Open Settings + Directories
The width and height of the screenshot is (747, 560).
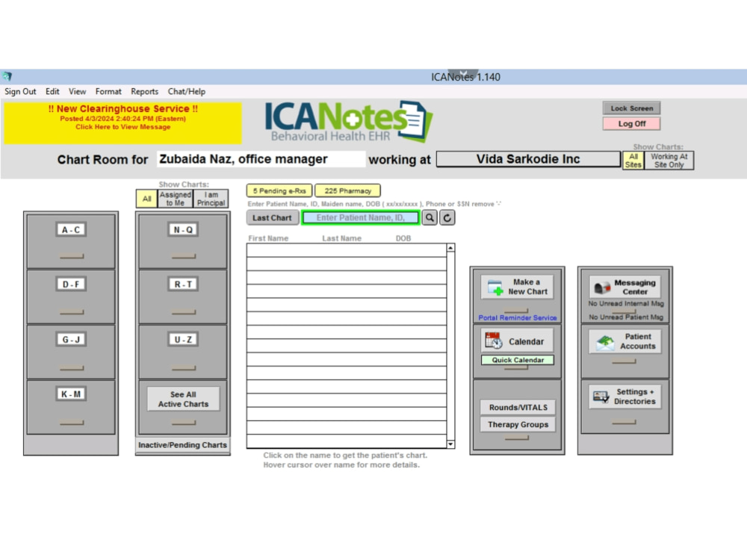tap(625, 396)
